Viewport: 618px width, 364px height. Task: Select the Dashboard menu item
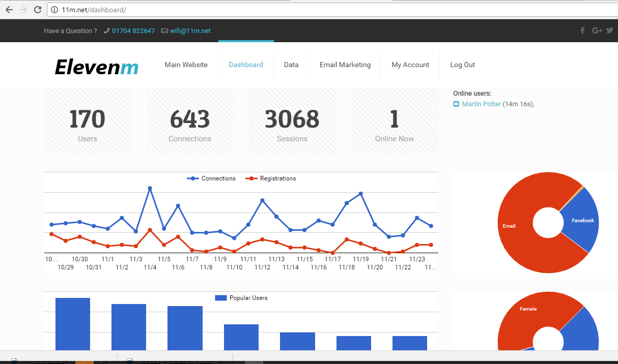246,65
